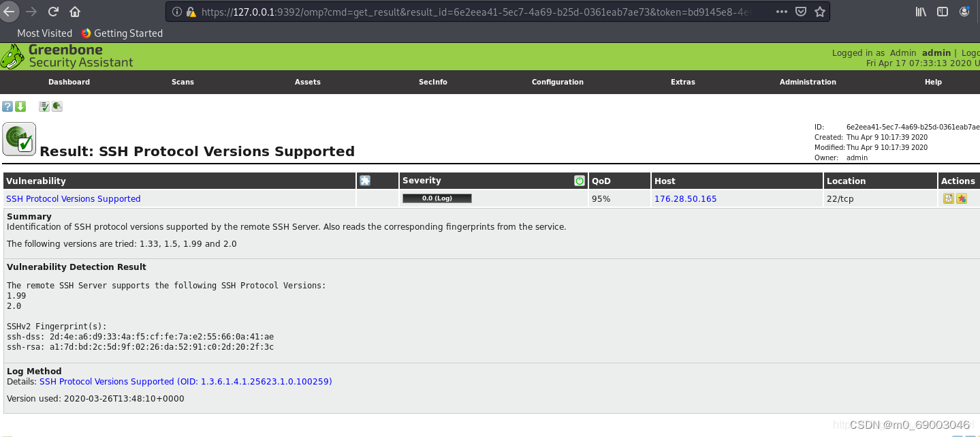This screenshot has height=437, width=980.
Task: Open the Scans menu
Action: tap(183, 82)
